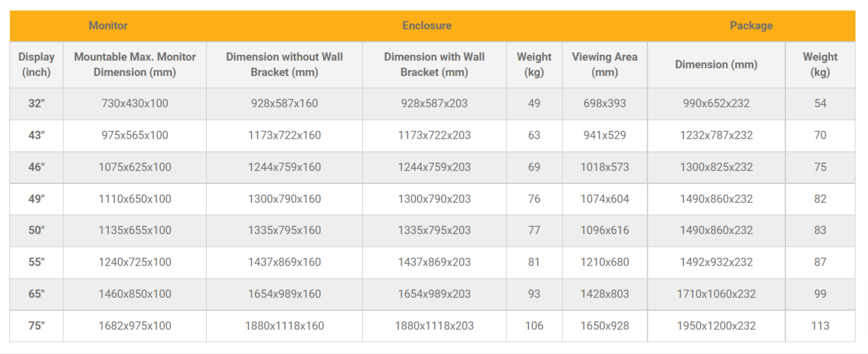Image resolution: width=868 pixels, height=354 pixels.
Task: Select the 43" display row label
Action: 37,135
